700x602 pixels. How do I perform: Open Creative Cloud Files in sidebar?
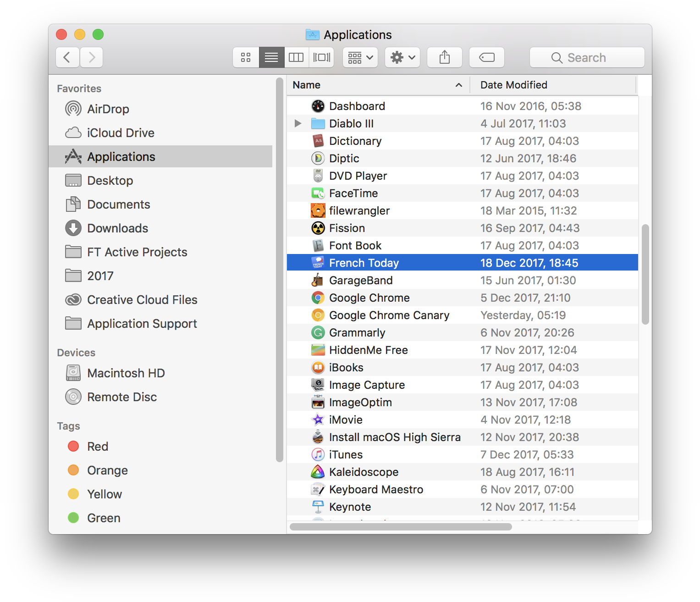coord(160,300)
